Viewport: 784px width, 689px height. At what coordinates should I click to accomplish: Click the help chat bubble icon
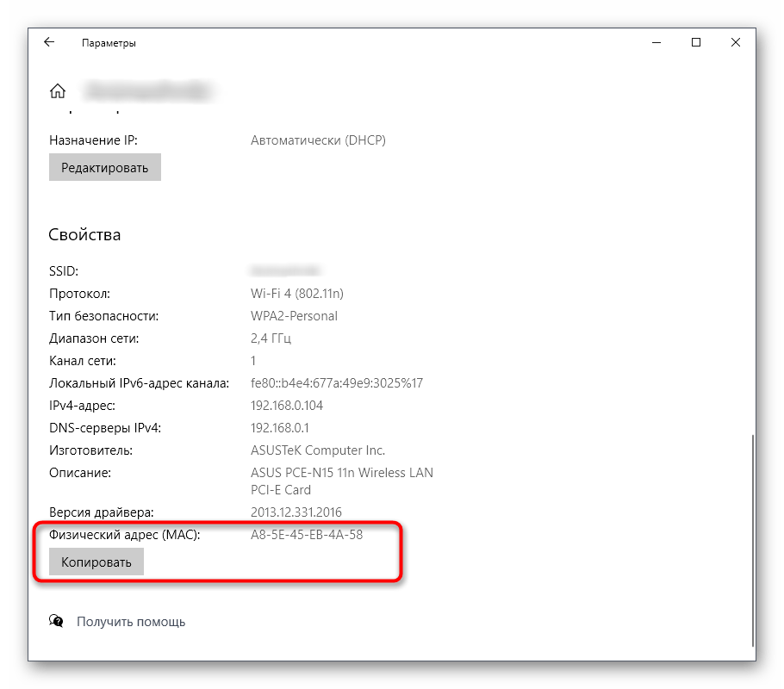click(57, 621)
